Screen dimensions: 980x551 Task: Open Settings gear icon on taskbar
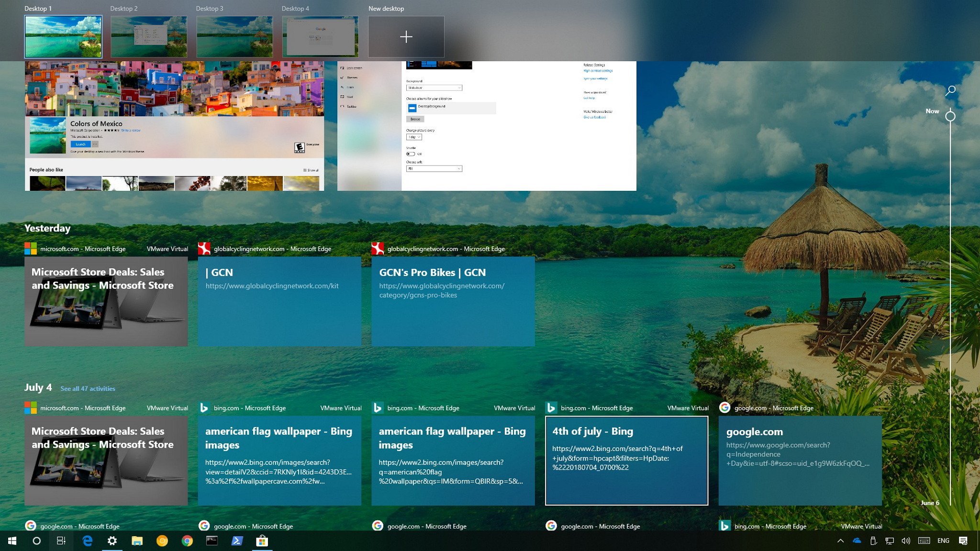(111, 540)
